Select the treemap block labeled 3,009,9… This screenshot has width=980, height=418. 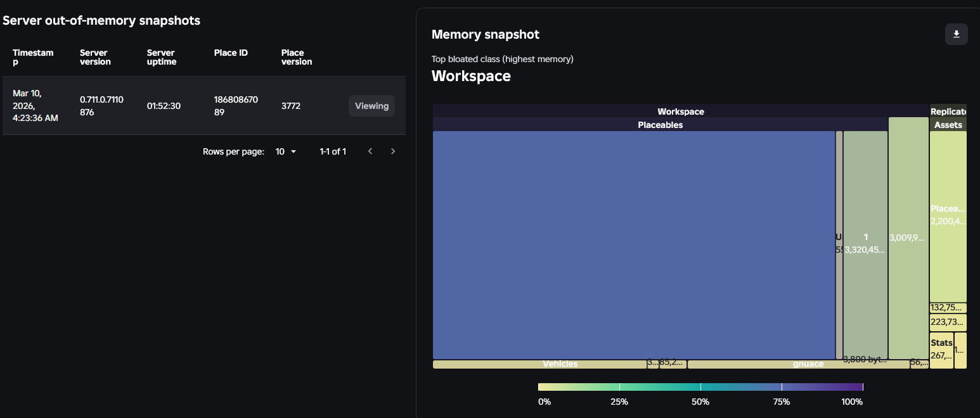click(x=908, y=238)
